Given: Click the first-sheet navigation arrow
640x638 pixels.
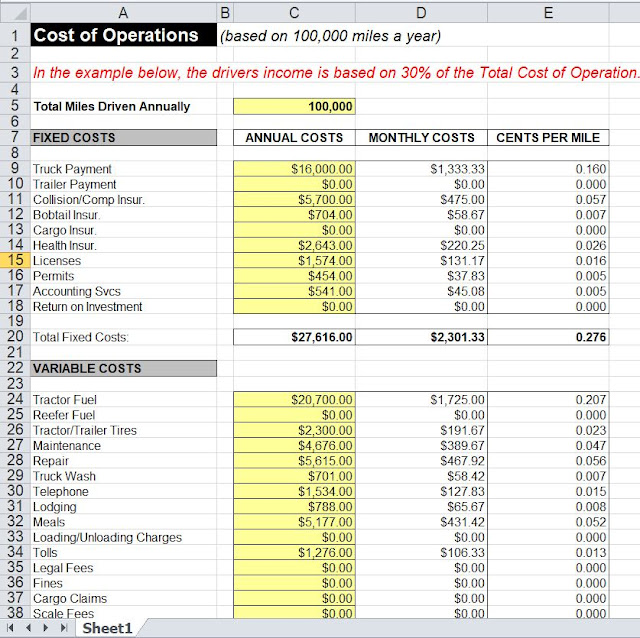Looking at the screenshot, I should point(11,628).
